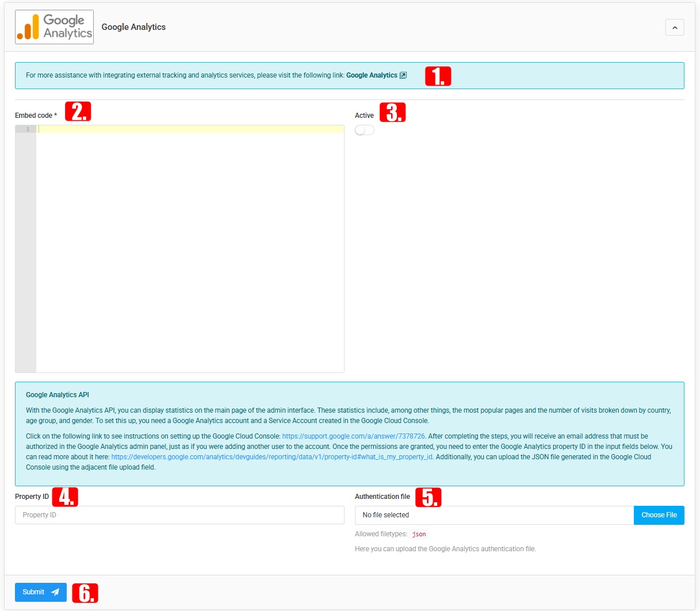
Task: Open the developers.google.com property-id guide link
Action: [x=271, y=457]
